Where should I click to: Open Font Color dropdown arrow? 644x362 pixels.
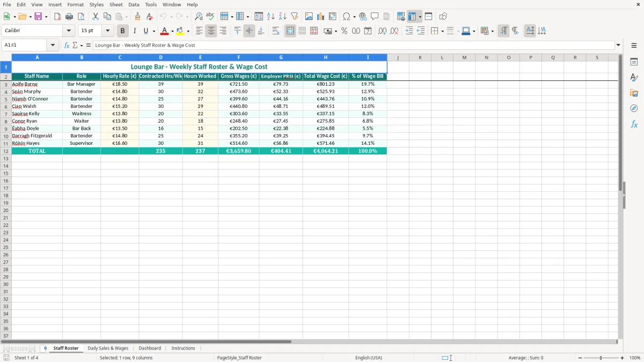click(x=172, y=31)
